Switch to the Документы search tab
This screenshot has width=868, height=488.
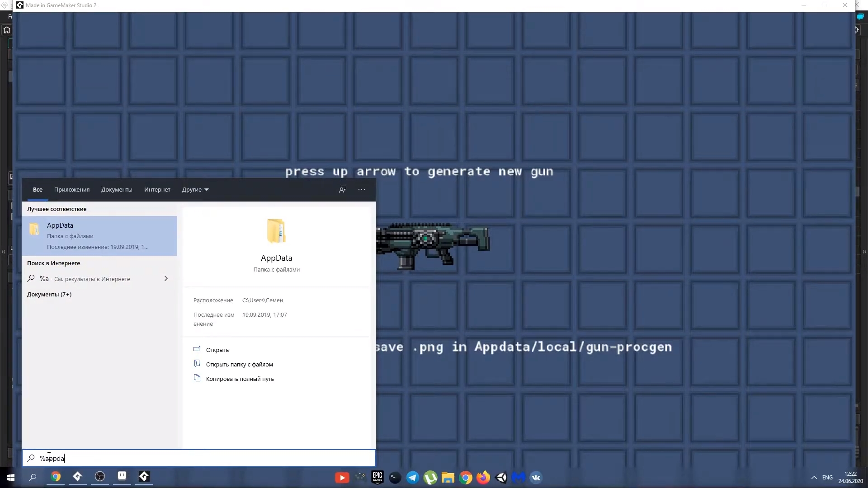click(117, 190)
